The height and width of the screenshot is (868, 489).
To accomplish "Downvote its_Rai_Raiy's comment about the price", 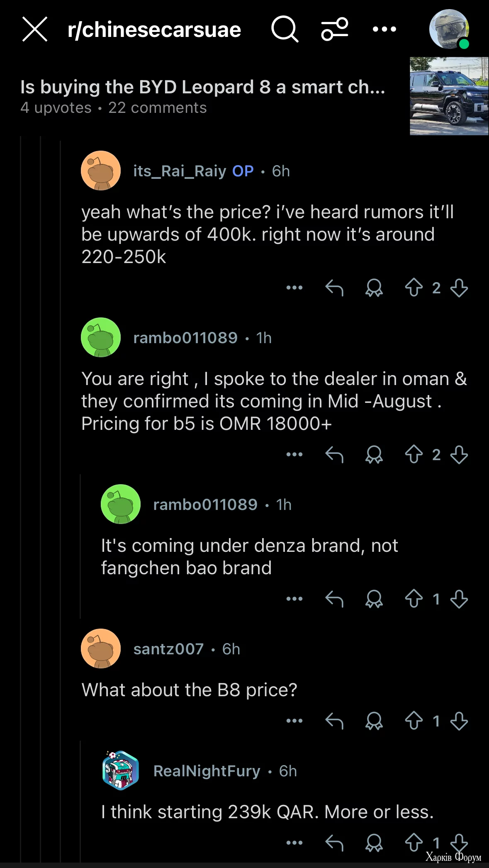I will point(459,288).
